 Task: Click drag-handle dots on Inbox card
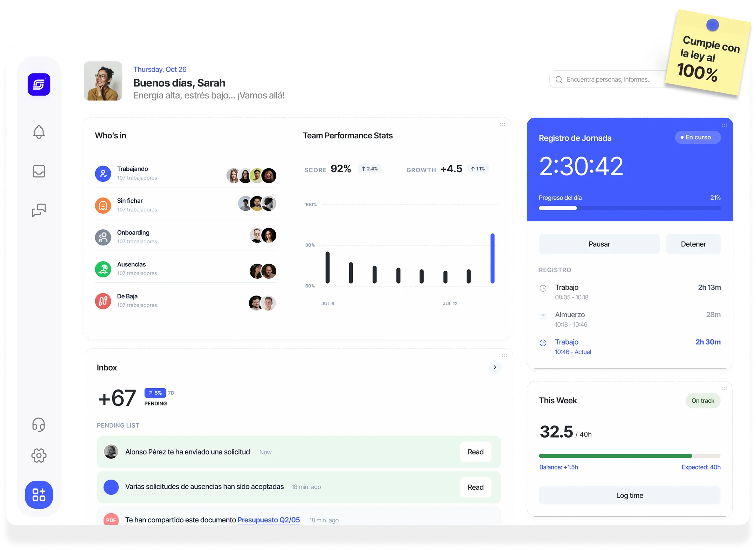[x=504, y=356]
